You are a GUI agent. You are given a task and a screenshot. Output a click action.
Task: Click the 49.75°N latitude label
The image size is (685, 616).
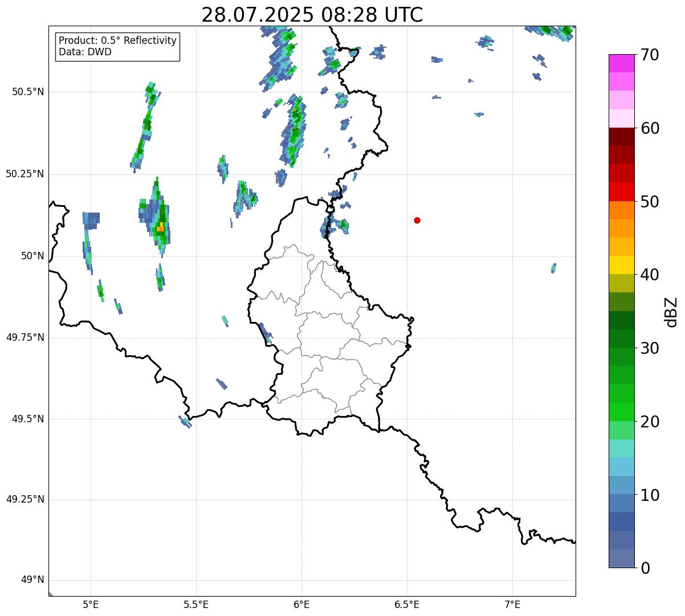pyautogui.click(x=25, y=337)
